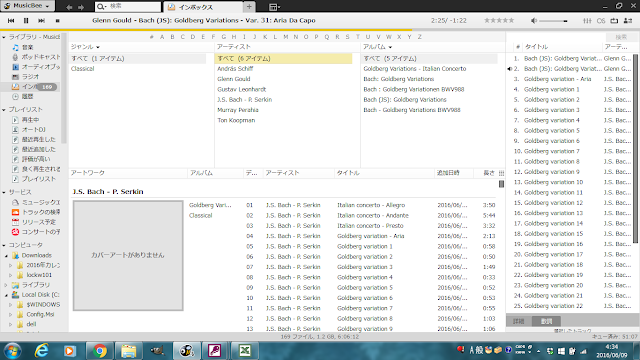The height and width of the screenshot is (360, 640).
Task: Adjust the volume slider
Action: click(x=553, y=21)
